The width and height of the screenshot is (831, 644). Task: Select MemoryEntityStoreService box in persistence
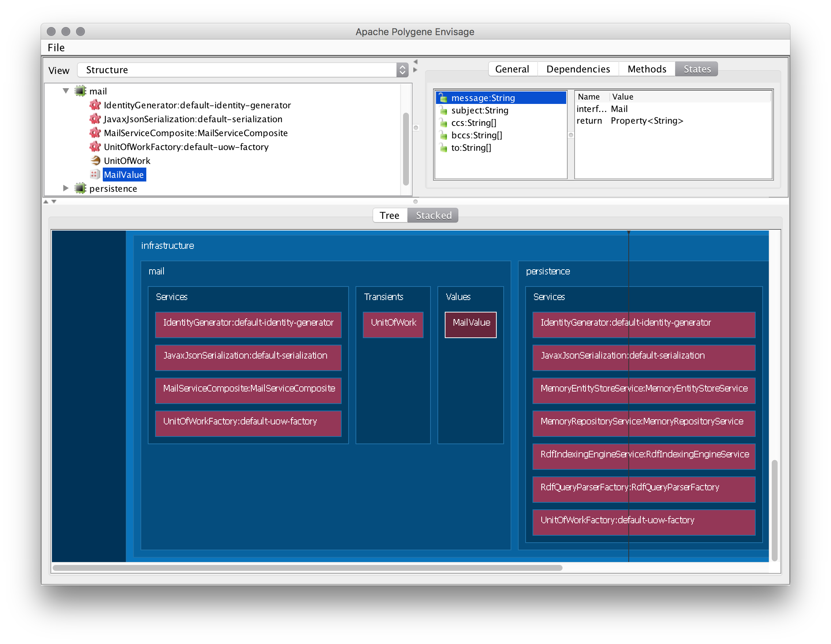643,390
